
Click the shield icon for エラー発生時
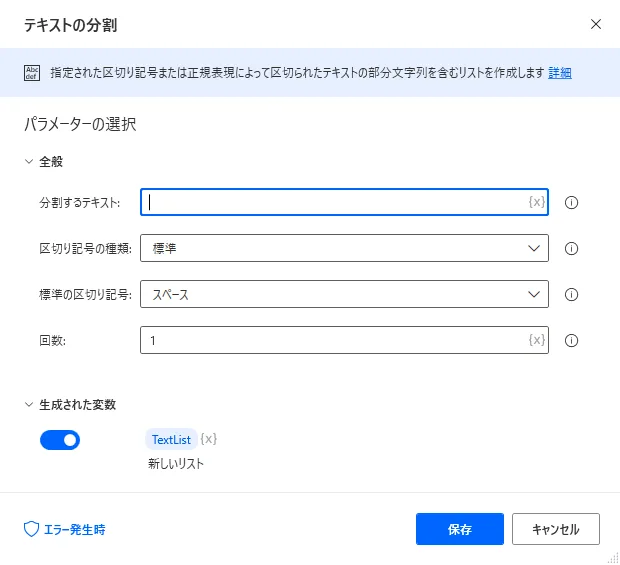click(30, 529)
